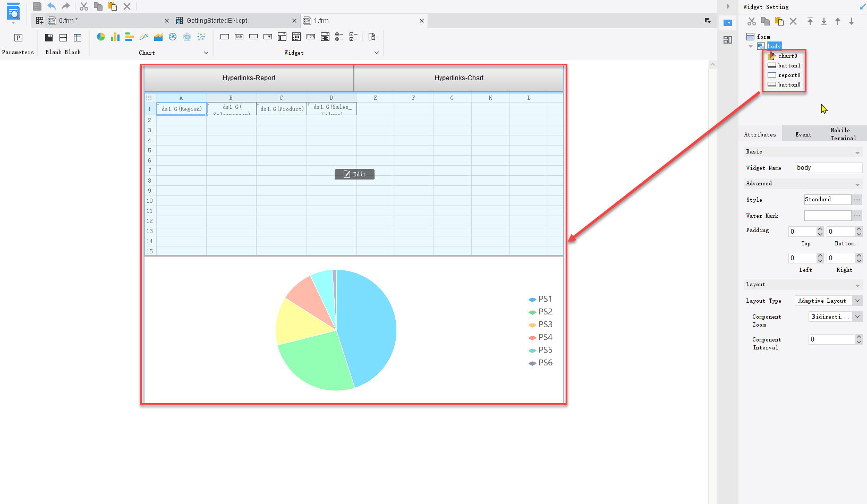Click the Edit button on report block
The image size is (867, 504).
354,174
